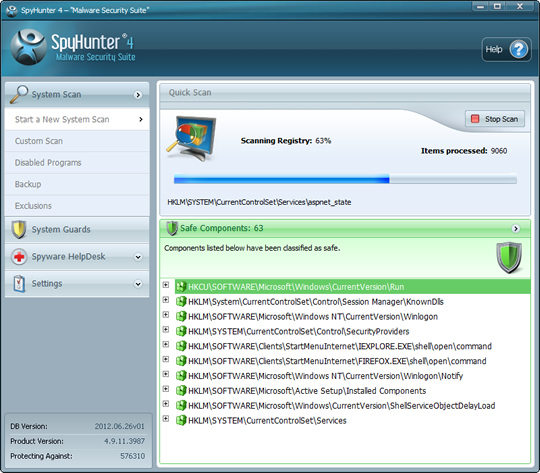540x473 pixels.
Task: Click the Spyware HelpDesk red cross icon
Action: tap(19, 257)
